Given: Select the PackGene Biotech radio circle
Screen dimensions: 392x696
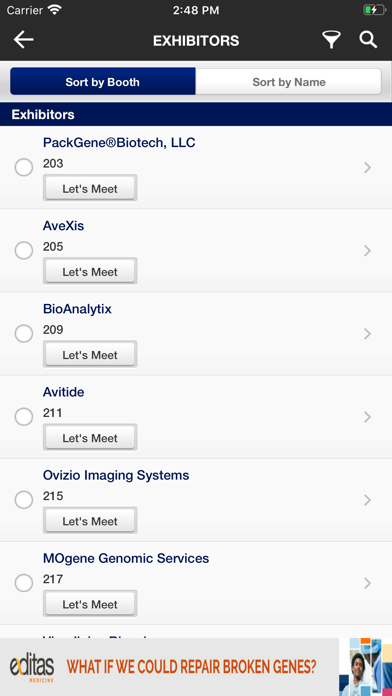Looking at the screenshot, I should (x=24, y=167).
